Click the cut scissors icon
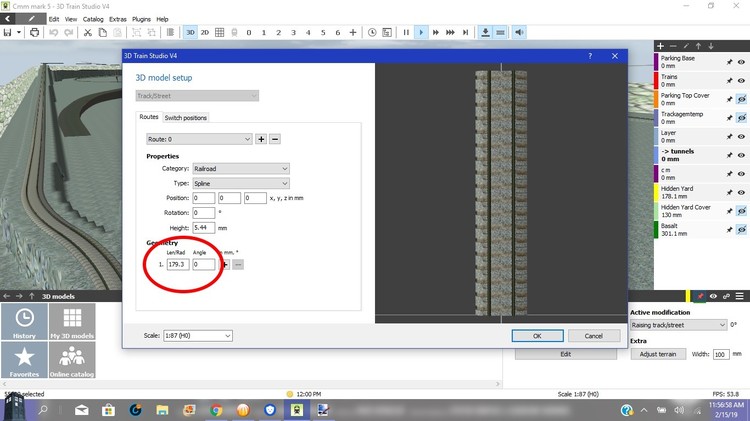 pyautogui.click(x=88, y=32)
